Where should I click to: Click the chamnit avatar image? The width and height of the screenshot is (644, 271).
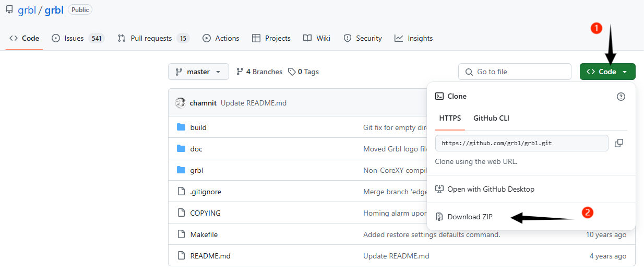pos(181,103)
